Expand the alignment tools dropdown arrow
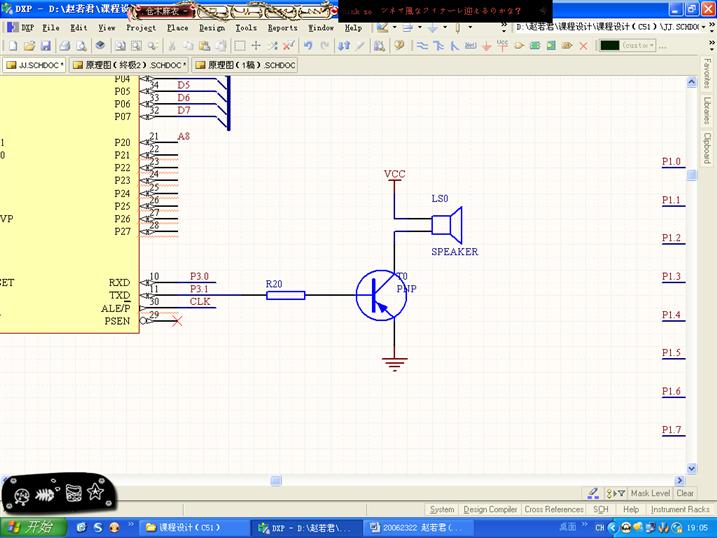Viewport: 717px width, 538px height. pyautogui.click(x=419, y=27)
